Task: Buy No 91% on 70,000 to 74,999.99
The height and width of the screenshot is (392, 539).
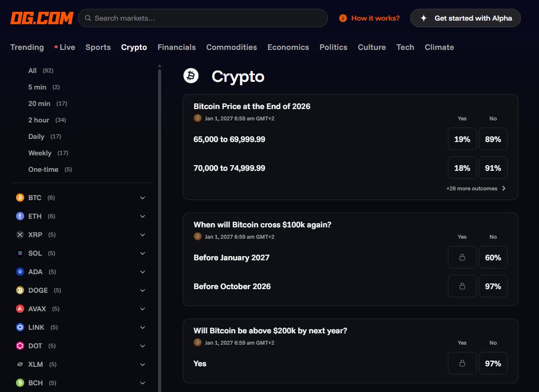Action: coord(493,168)
